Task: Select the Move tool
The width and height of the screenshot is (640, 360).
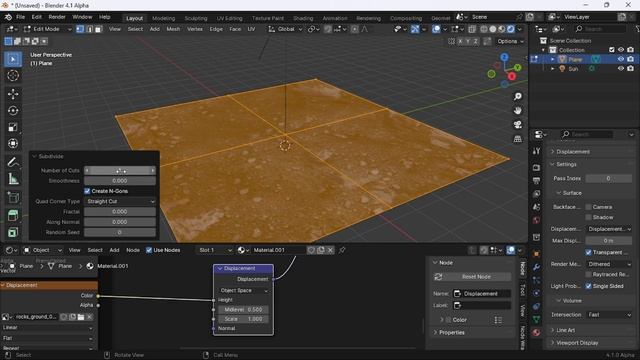Action: (x=13, y=94)
